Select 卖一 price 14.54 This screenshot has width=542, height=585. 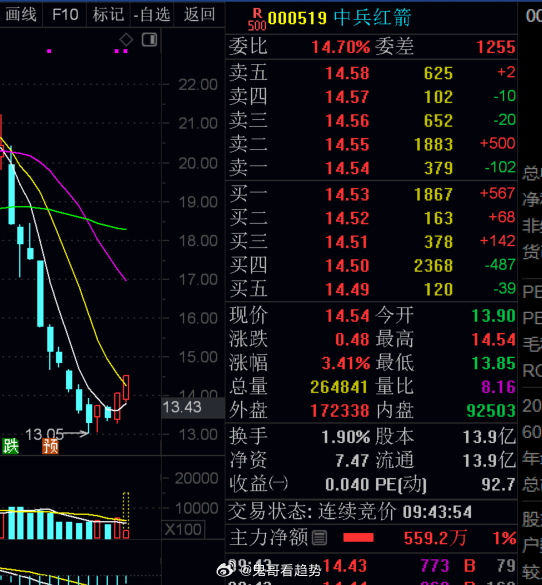347,168
